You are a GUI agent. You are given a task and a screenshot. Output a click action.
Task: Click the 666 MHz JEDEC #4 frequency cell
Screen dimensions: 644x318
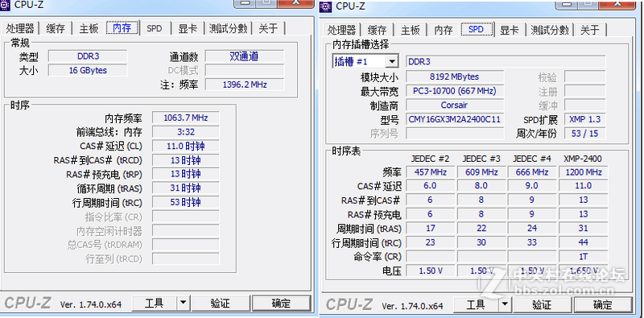532,171
